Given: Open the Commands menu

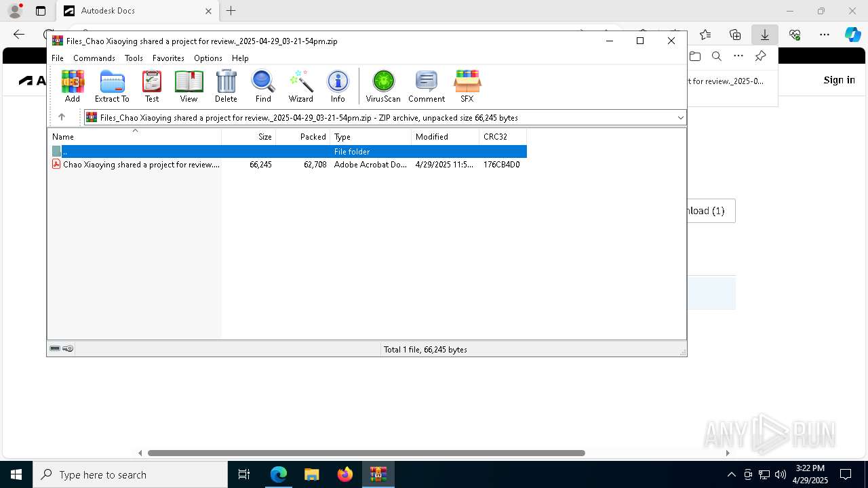Looking at the screenshot, I should (94, 58).
